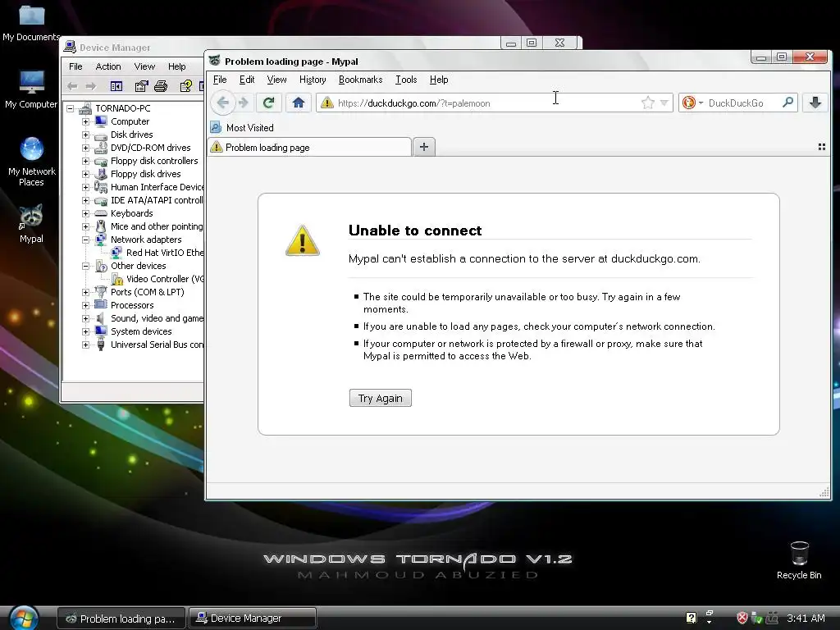Click the Most Visited bookmarks label
Image resolution: width=840 pixels, height=630 pixels.
[x=250, y=127]
